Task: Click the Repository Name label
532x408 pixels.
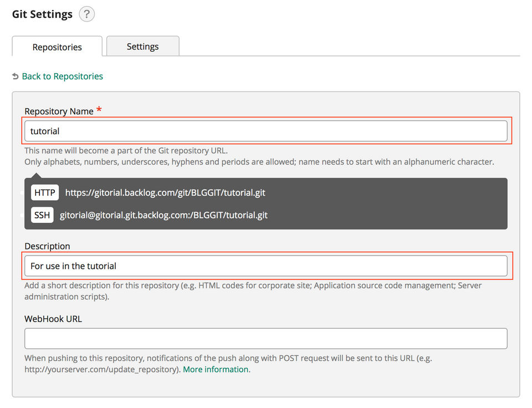Action: tap(59, 111)
